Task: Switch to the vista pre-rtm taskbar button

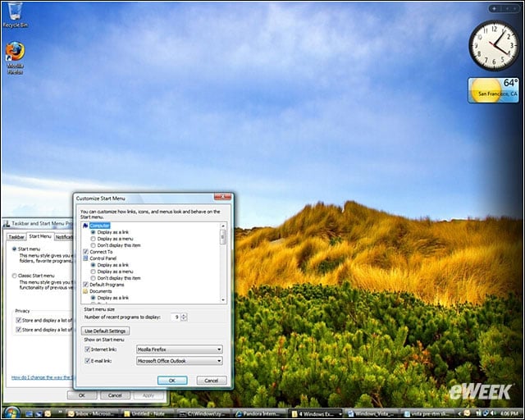Action: point(427,413)
